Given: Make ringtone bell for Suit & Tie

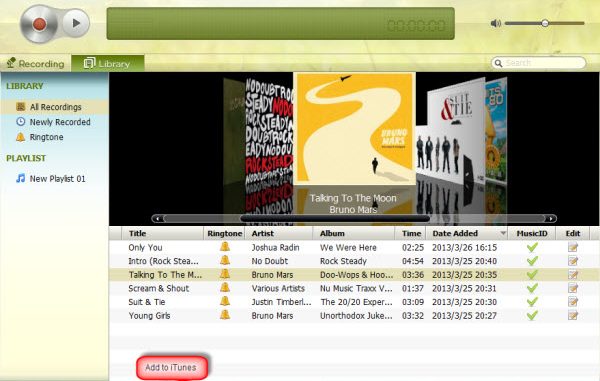Looking at the screenshot, I should pyautogui.click(x=225, y=301).
